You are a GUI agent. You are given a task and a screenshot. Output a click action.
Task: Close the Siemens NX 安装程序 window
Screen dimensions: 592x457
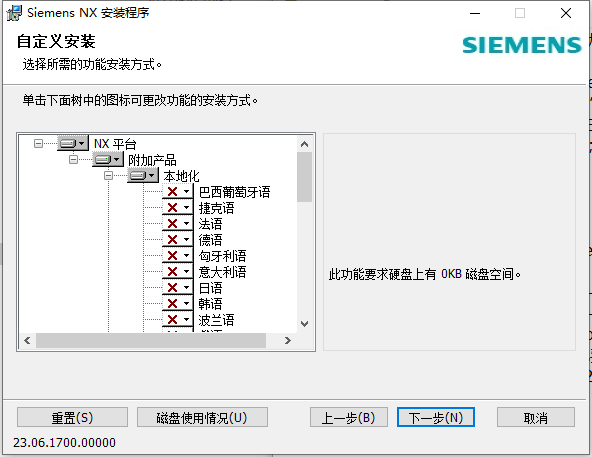pos(566,13)
